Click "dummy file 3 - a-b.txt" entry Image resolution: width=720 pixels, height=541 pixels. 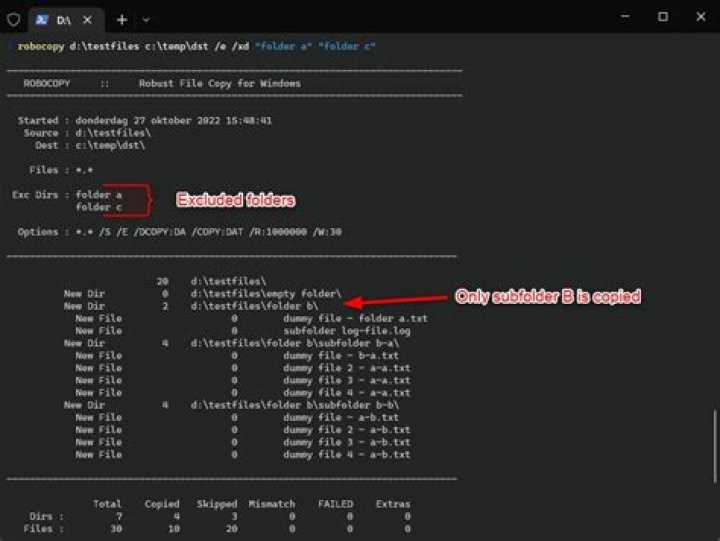click(x=347, y=442)
